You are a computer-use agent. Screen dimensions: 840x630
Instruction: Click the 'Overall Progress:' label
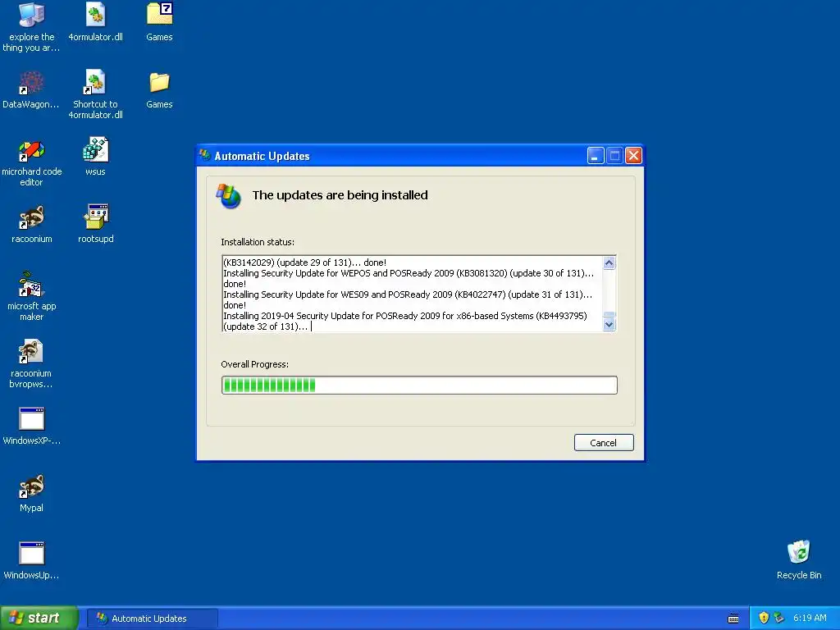pos(255,364)
